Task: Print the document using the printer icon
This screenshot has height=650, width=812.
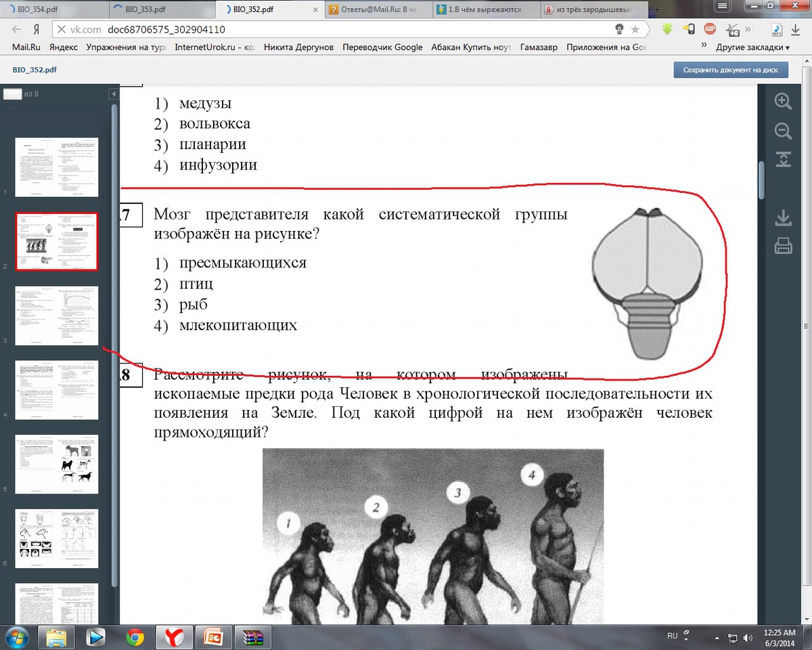Action: 783,245
